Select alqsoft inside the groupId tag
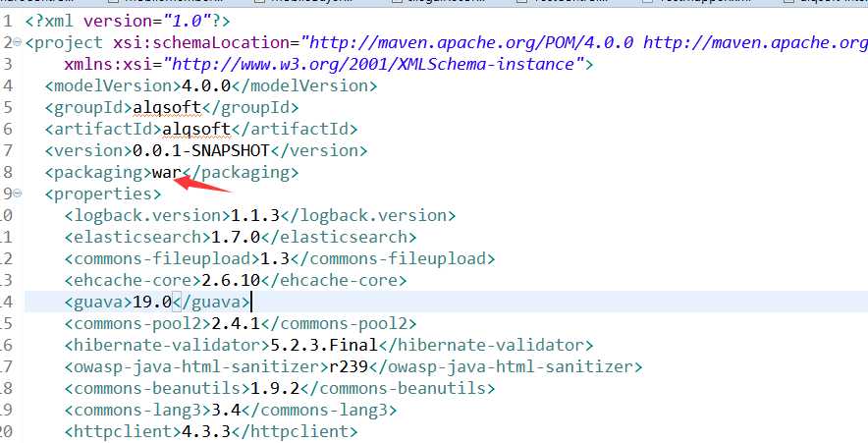The height and width of the screenshot is (443, 868). (167, 107)
